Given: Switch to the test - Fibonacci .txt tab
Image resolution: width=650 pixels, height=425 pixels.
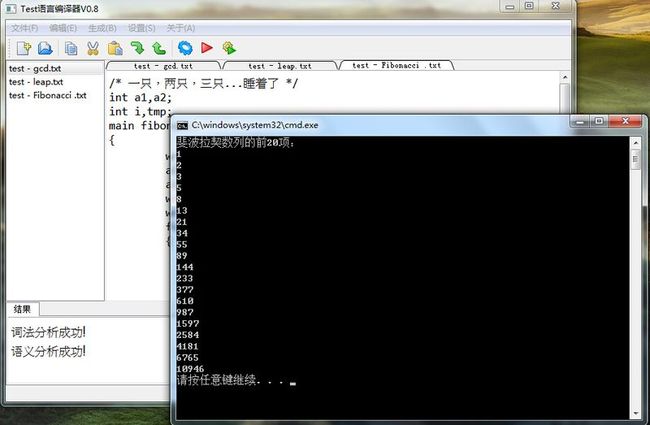Looking at the screenshot, I should tap(397, 65).
